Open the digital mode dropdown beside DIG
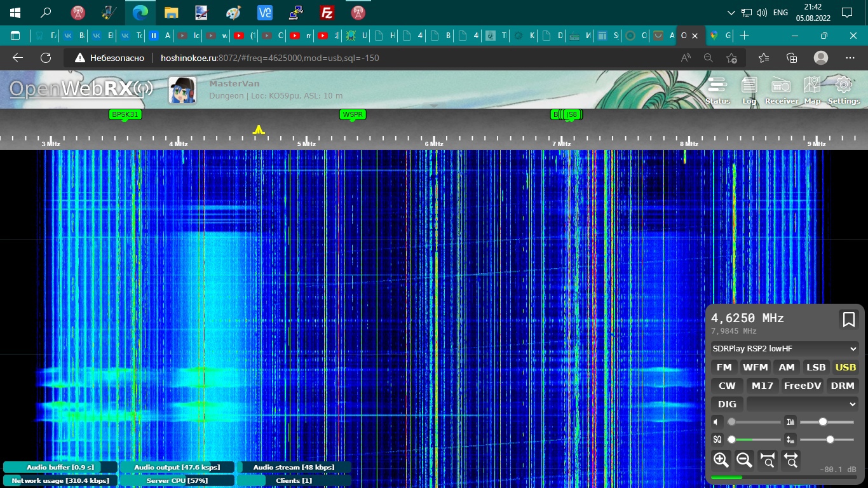The height and width of the screenshot is (488, 868). click(803, 404)
